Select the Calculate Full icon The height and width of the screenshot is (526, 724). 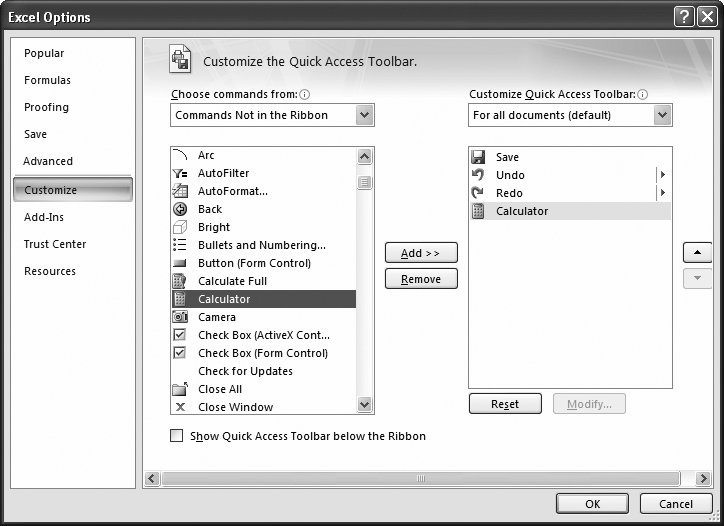180,281
